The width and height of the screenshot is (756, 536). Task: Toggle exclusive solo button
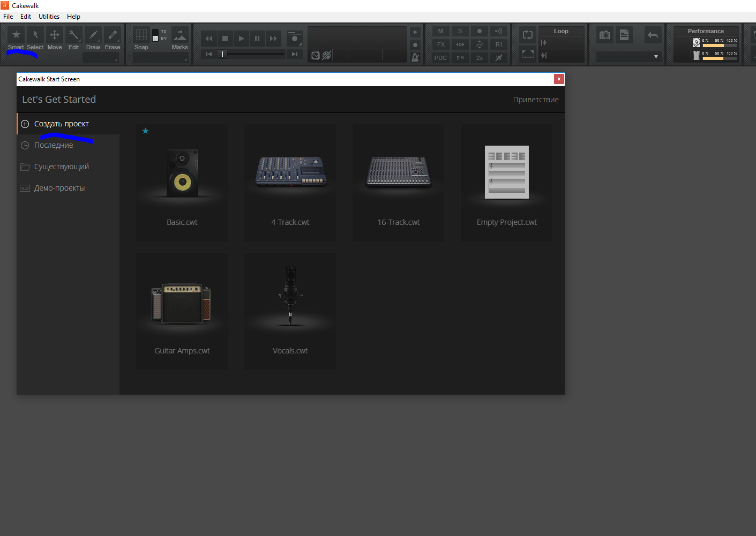click(x=460, y=44)
